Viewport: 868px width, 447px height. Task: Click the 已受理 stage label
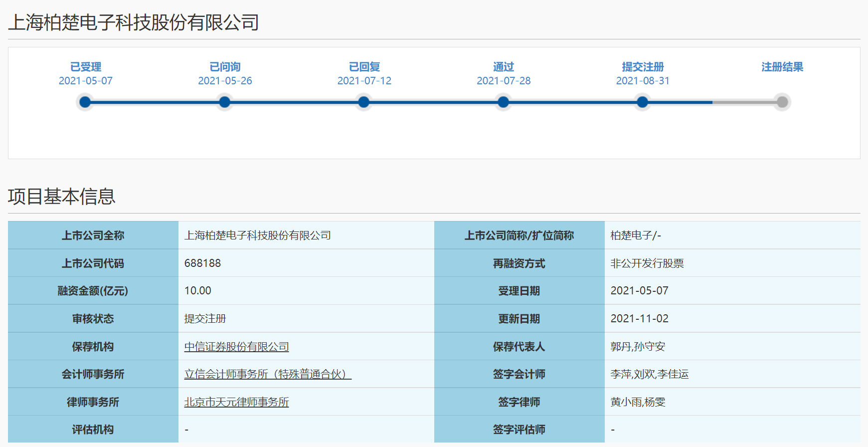(86, 67)
